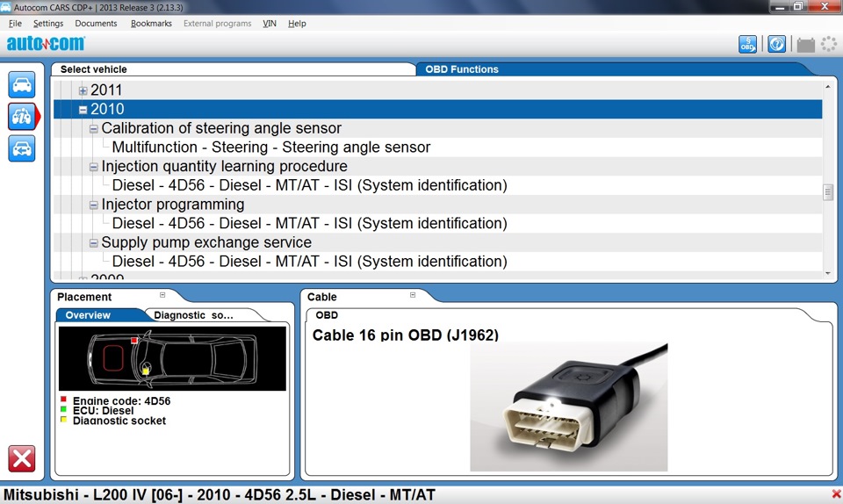
Task: Click the Mitsubishi L200 IV status bar text
Action: tap(220, 495)
